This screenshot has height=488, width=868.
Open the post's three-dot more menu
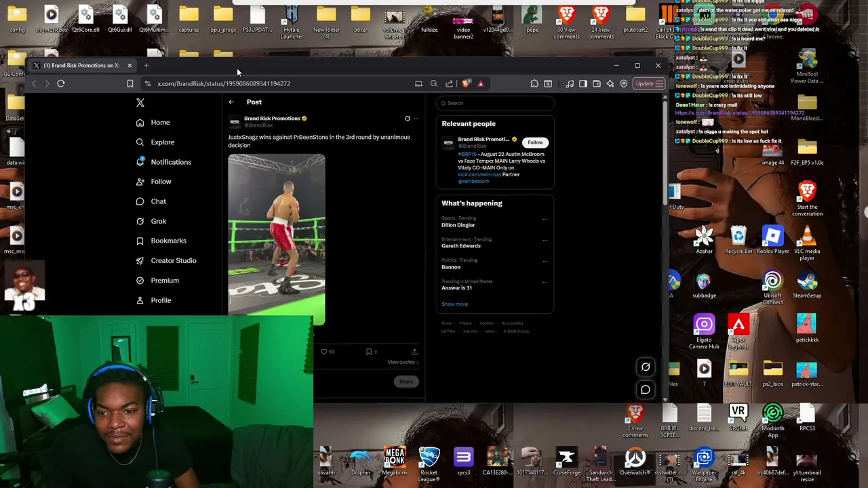point(416,119)
